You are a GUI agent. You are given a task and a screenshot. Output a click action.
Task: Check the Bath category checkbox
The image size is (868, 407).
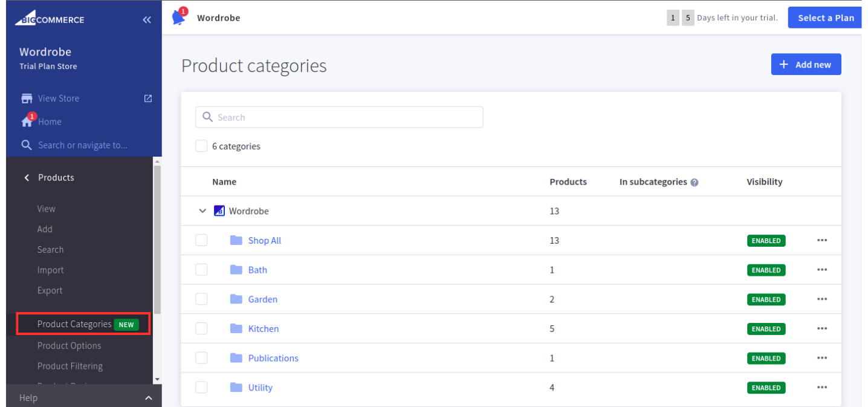click(201, 270)
